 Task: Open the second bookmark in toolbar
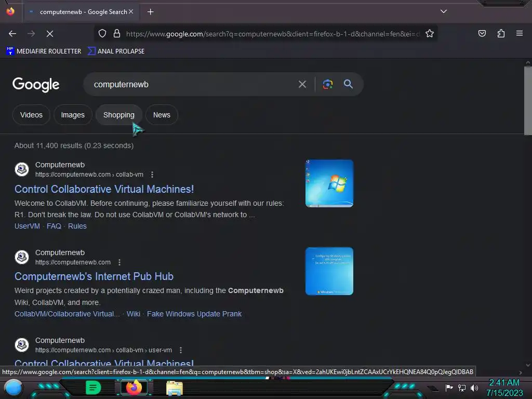[x=116, y=51]
